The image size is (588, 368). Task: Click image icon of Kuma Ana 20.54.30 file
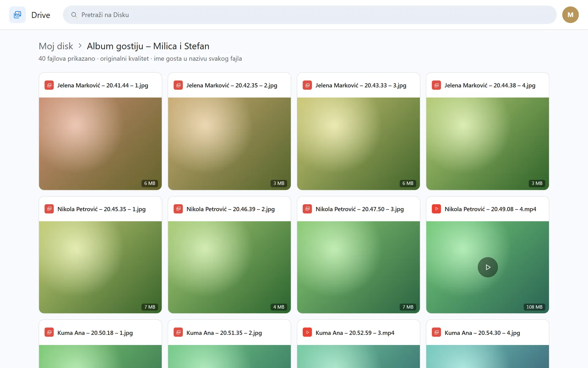tap(436, 332)
